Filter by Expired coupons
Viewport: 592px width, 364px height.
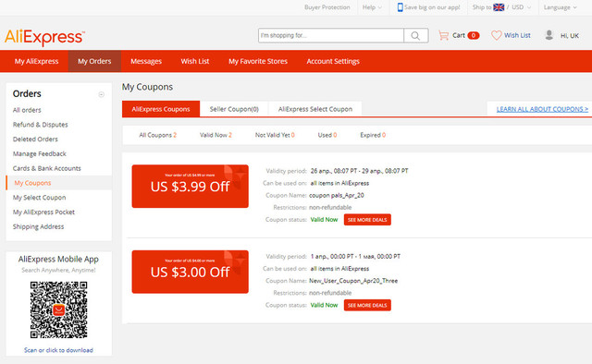373,135
